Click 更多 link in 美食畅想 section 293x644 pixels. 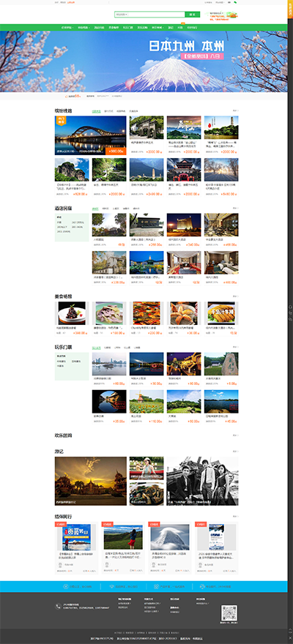[235, 296]
